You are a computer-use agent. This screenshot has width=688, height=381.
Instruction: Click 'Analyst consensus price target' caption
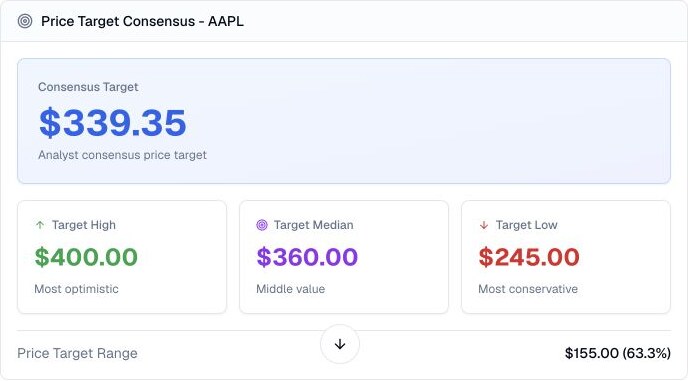122,155
